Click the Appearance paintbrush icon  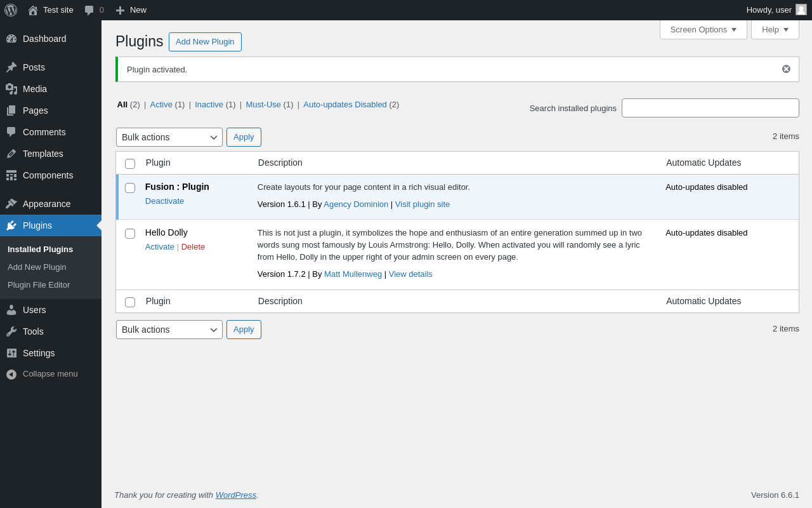coord(11,204)
